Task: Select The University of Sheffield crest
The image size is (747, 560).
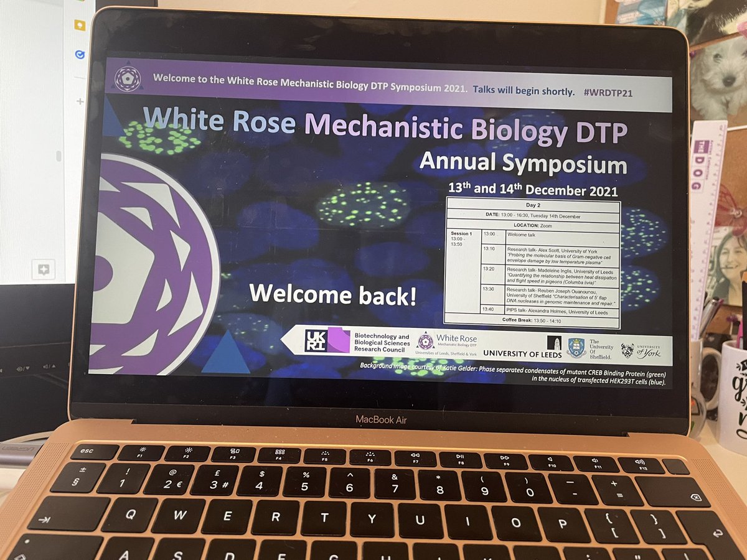Action: (x=577, y=347)
